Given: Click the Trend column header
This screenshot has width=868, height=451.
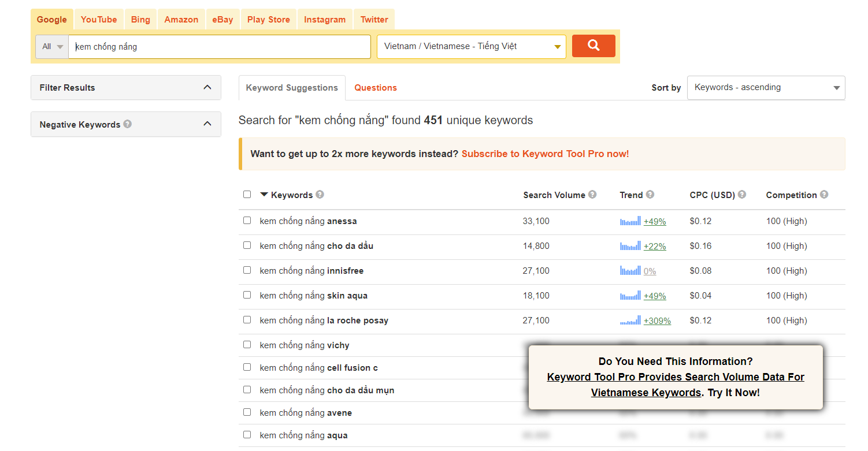Looking at the screenshot, I should pos(632,195).
